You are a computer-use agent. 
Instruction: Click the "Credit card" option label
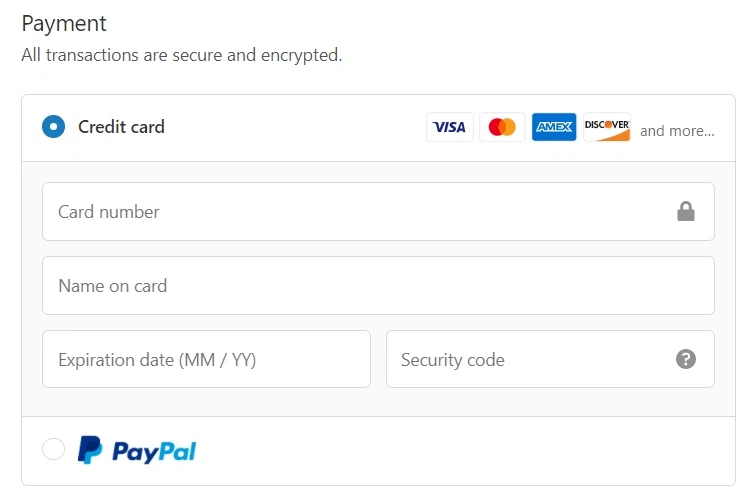pyautogui.click(x=121, y=127)
